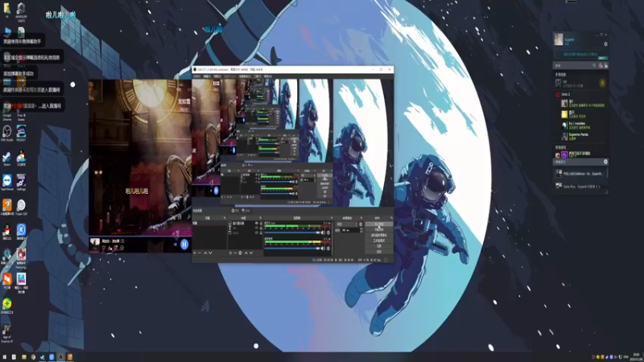Pop out the Controls dock header icon
Image resolution: width=644 pixels, height=362 pixels.
[391, 218]
